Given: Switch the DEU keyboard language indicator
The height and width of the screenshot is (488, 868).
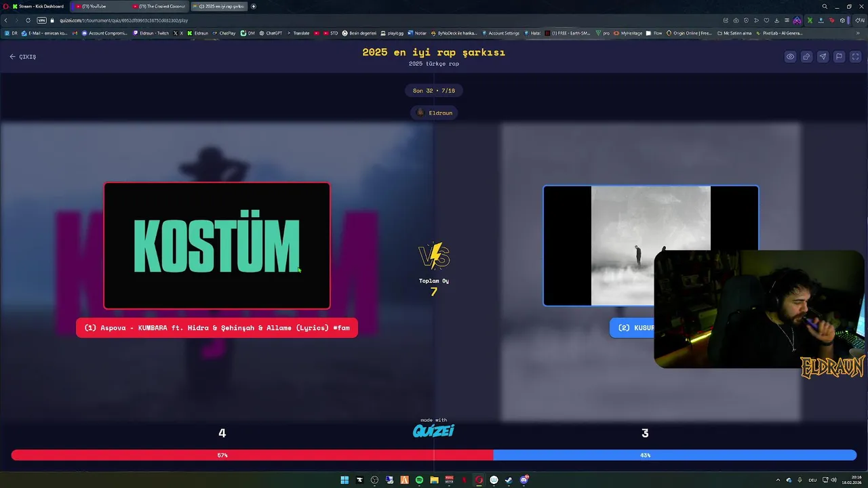Looking at the screenshot, I should point(812,480).
